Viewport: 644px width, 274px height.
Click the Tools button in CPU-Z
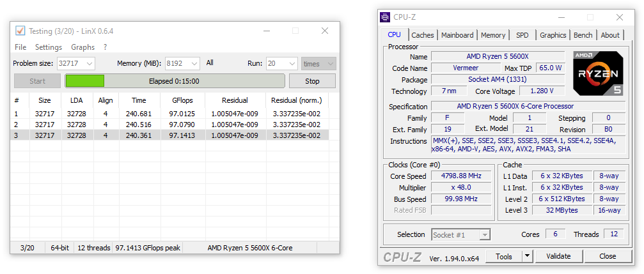click(504, 256)
